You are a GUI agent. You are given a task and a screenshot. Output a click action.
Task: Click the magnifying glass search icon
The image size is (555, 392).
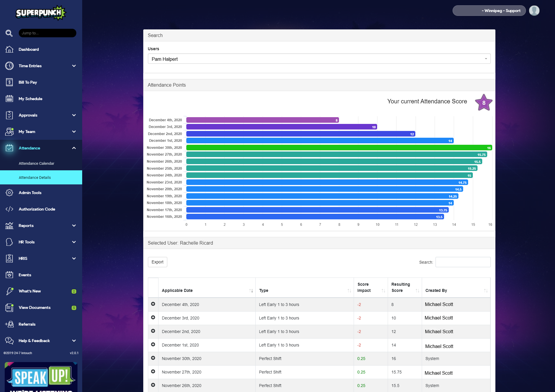pos(9,33)
